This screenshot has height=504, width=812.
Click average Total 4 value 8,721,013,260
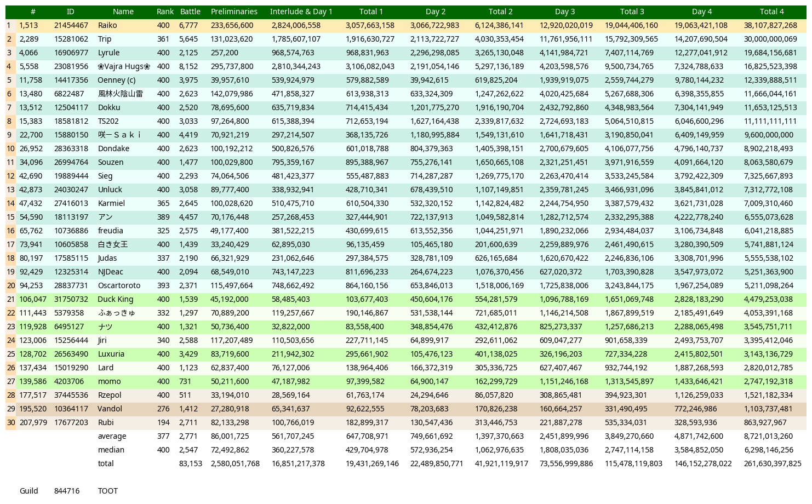[768, 436]
